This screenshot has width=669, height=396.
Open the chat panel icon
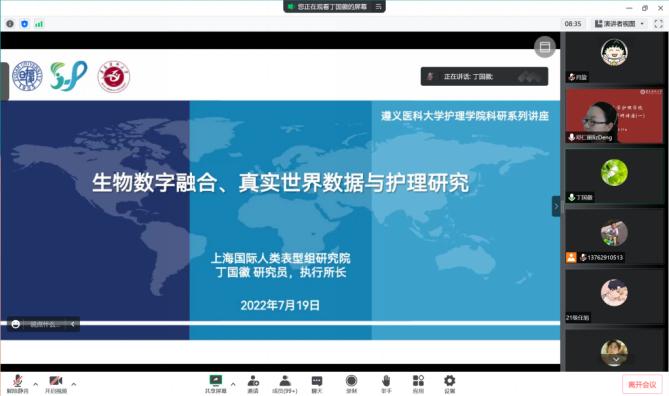point(317,384)
